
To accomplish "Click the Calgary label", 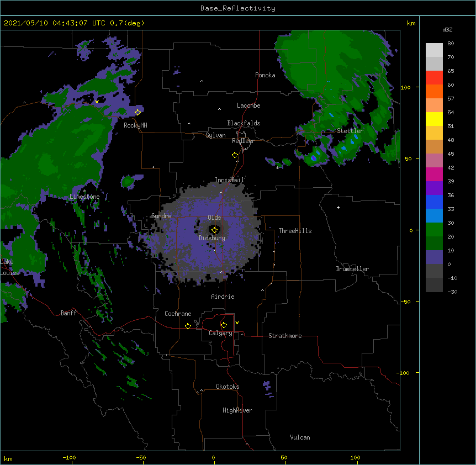I will [220, 333].
